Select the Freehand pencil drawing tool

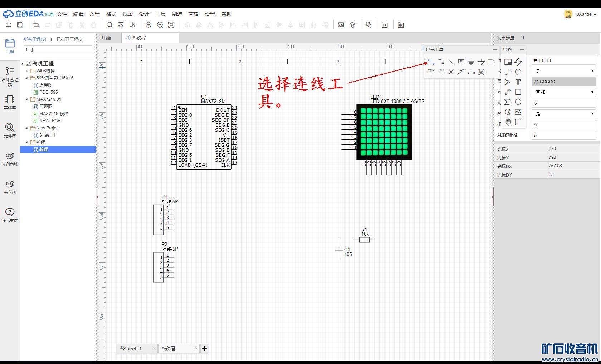[508, 92]
